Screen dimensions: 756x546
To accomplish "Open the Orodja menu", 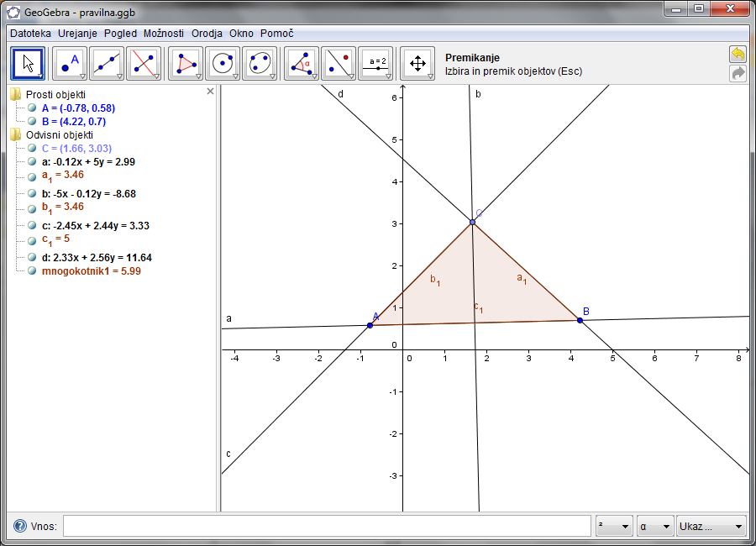I will click(x=207, y=34).
